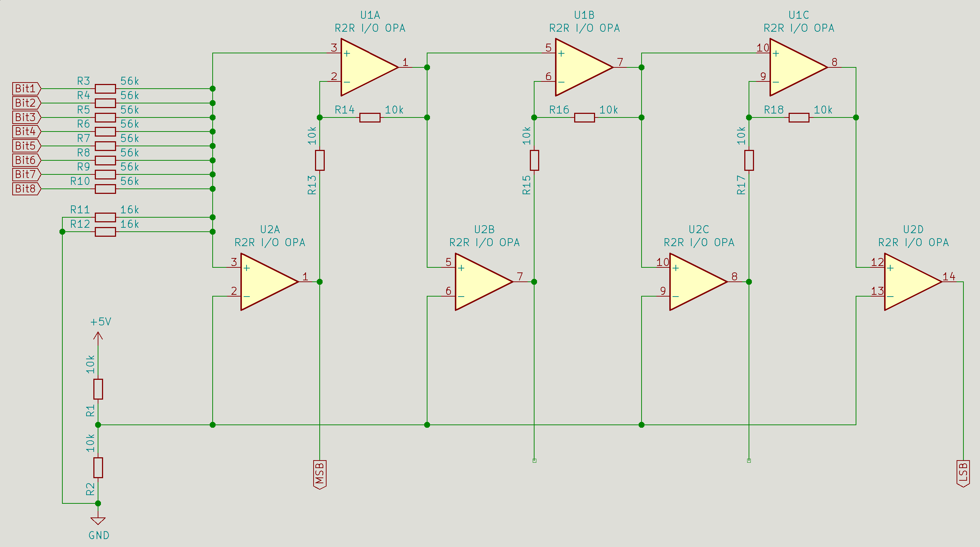Select the Bit8 hierarchical label
Viewport: 980px width, 547px height.
(26, 189)
